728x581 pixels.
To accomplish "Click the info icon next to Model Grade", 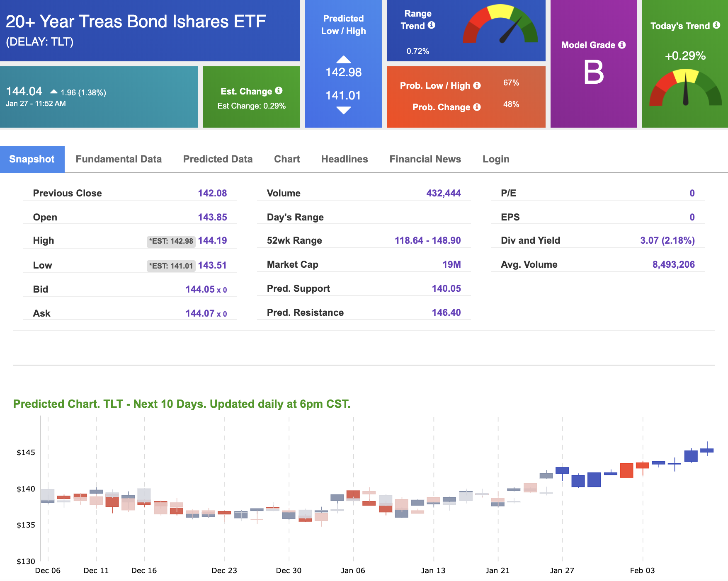I will [622, 45].
